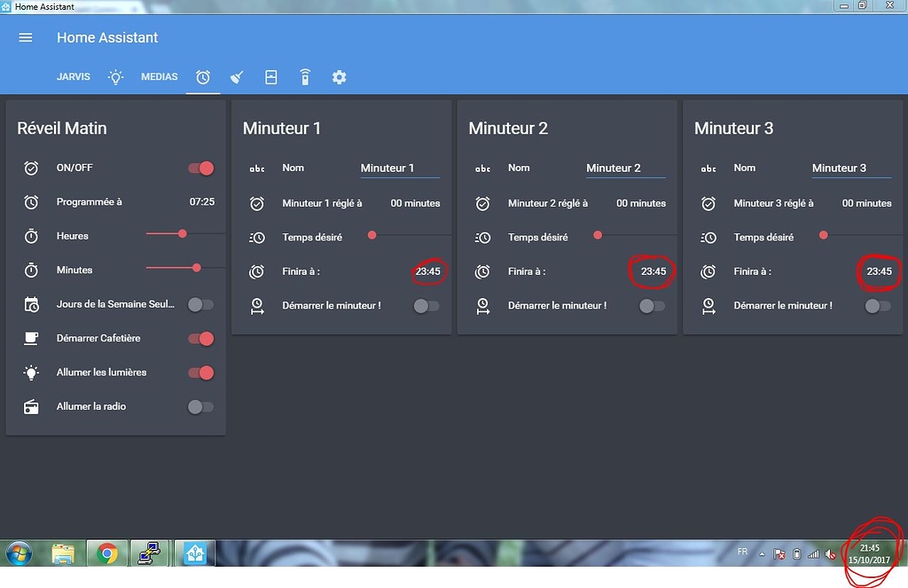The width and height of the screenshot is (908, 588).
Task: Toggle the ON/OFF switch in Réveil Matin
Action: pyautogui.click(x=200, y=167)
